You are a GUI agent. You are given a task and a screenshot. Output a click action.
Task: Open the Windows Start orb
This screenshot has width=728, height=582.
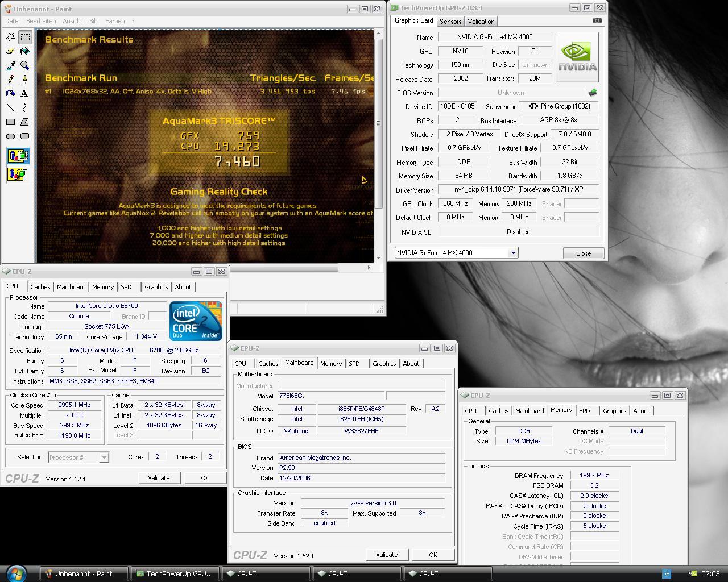[x=15, y=573]
